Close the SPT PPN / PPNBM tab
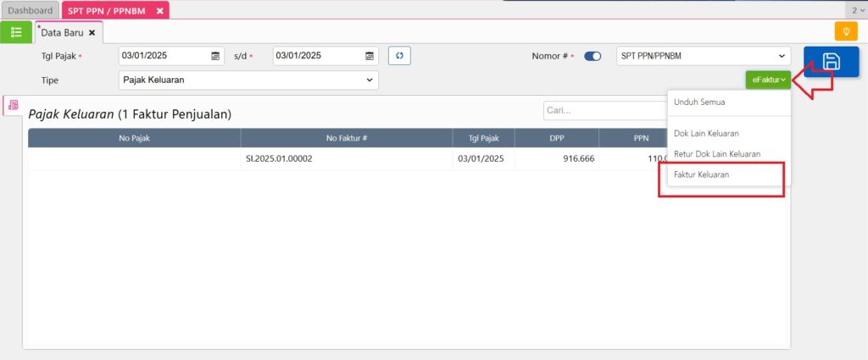 [159, 10]
